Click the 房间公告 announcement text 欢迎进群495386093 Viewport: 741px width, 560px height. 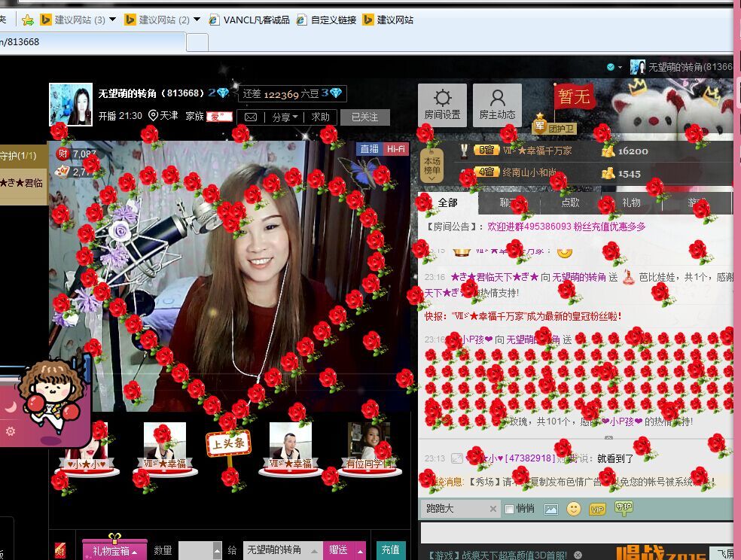pyautogui.click(x=566, y=227)
